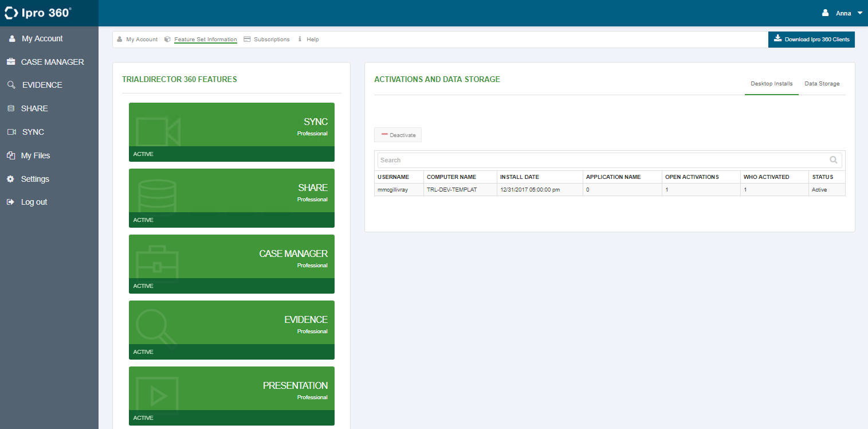The image size is (868, 429).
Task: Click the Ipro 360 logo
Action: [x=38, y=13]
